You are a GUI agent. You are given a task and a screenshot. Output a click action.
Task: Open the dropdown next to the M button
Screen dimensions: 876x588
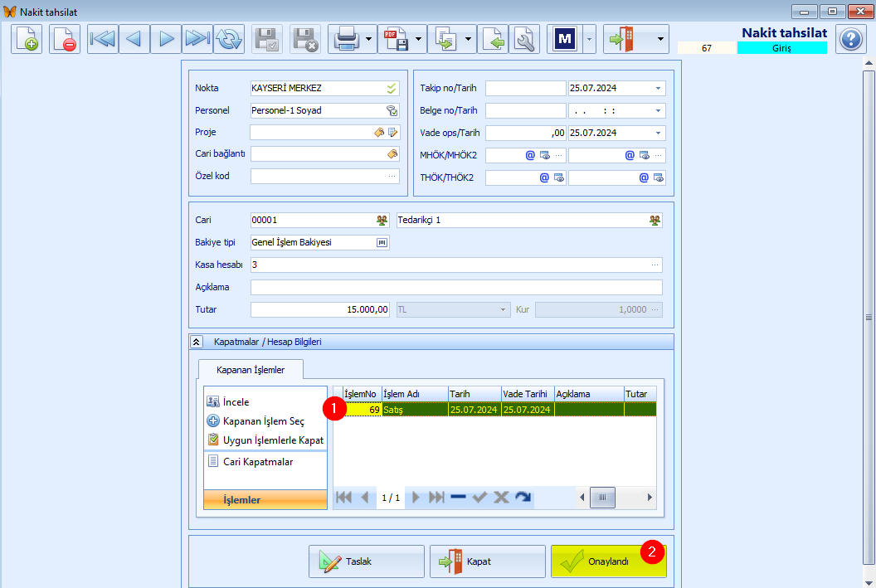click(x=589, y=39)
